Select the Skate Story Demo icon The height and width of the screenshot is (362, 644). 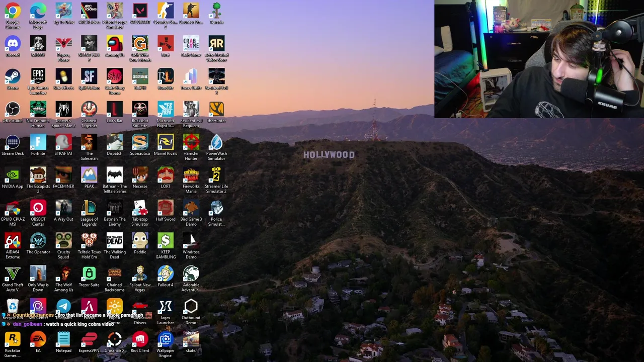point(115,76)
